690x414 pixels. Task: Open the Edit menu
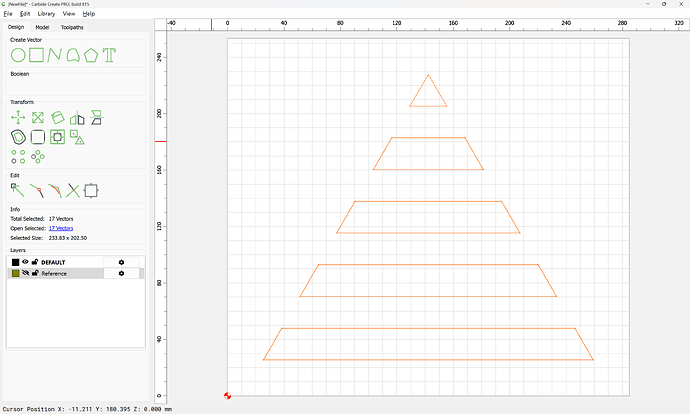coord(25,14)
